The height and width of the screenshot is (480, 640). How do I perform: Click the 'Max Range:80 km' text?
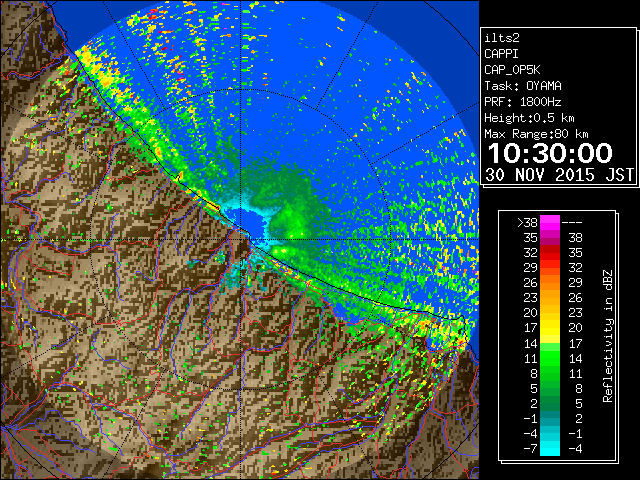[x=536, y=134]
